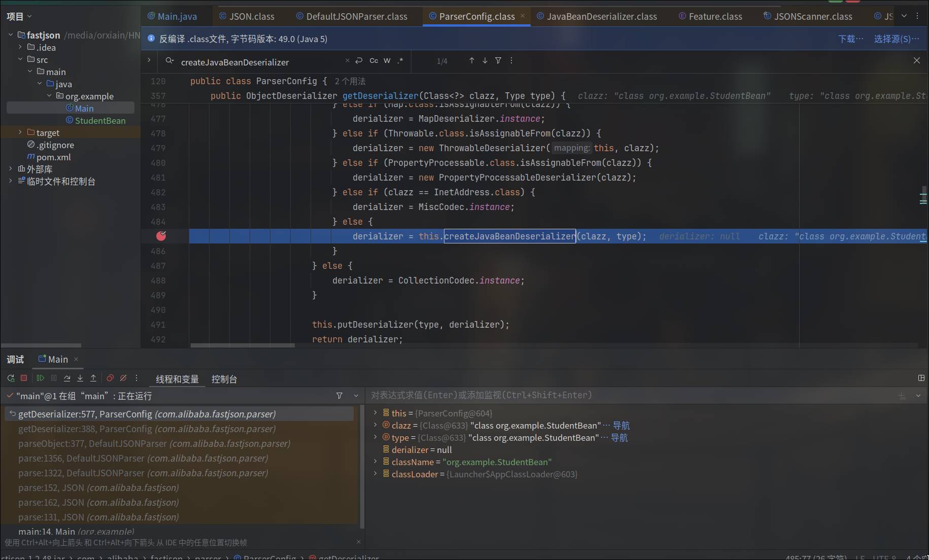Expand the target folder in project tree

coord(20,132)
